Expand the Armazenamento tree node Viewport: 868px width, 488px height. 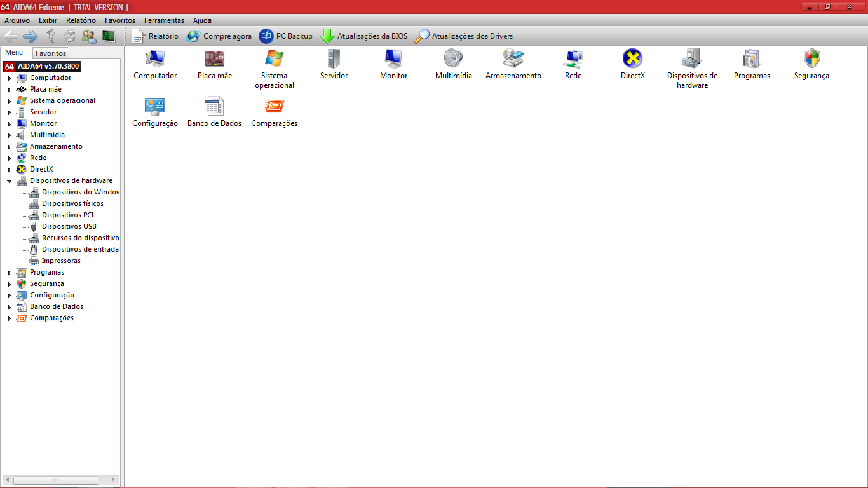[10, 147]
